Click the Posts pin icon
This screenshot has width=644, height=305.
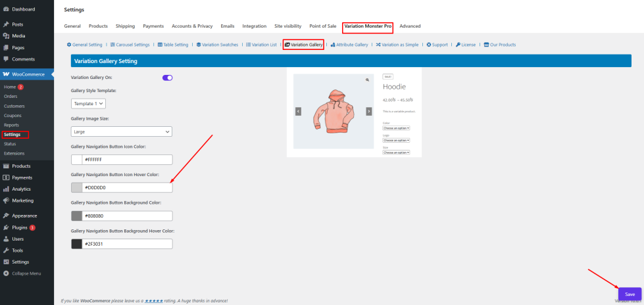(6, 24)
